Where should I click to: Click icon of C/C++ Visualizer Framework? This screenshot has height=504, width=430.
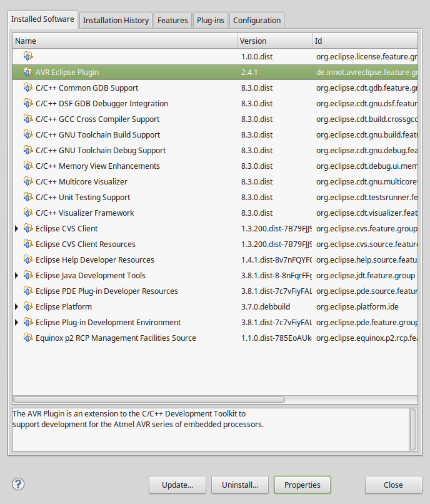pyautogui.click(x=28, y=213)
